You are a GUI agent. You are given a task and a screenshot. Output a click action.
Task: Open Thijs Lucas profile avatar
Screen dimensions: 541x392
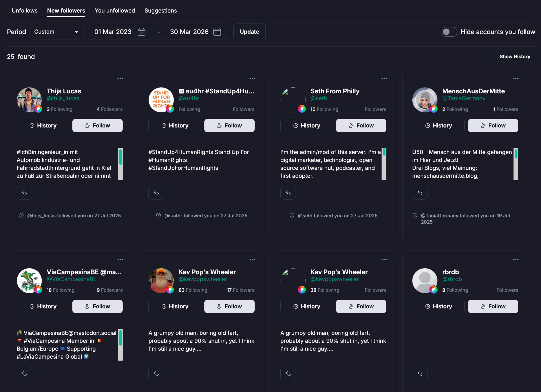(29, 100)
